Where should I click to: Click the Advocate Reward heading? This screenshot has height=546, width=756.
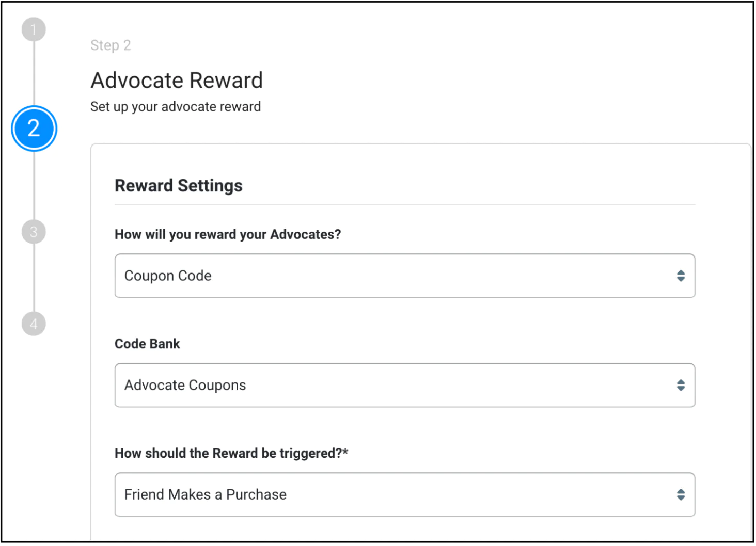pyautogui.click(x=177, y=80)
